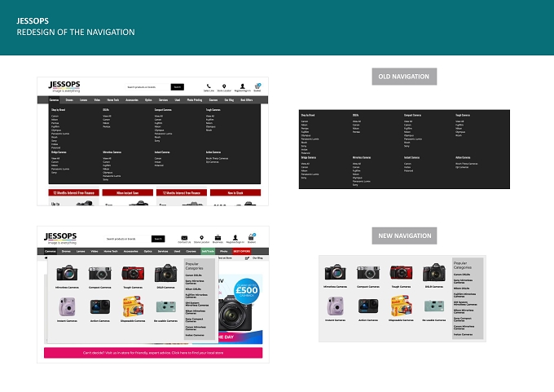Click Register/Sign In person icon in old site header
The height and width of the screenshot is (392, 554).
(x=243, y=86)
